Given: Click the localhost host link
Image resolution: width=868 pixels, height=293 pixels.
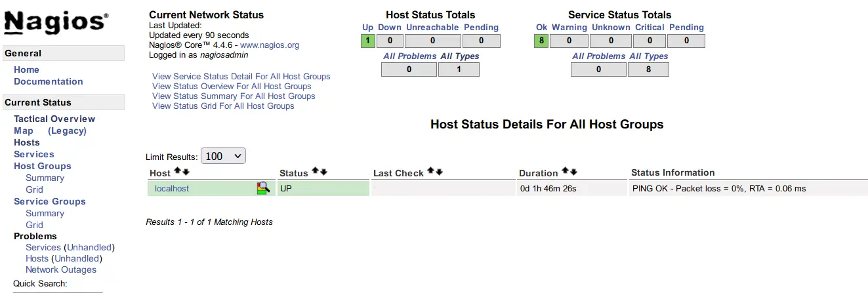Looking at the screenshot, I should click(172, 188).
